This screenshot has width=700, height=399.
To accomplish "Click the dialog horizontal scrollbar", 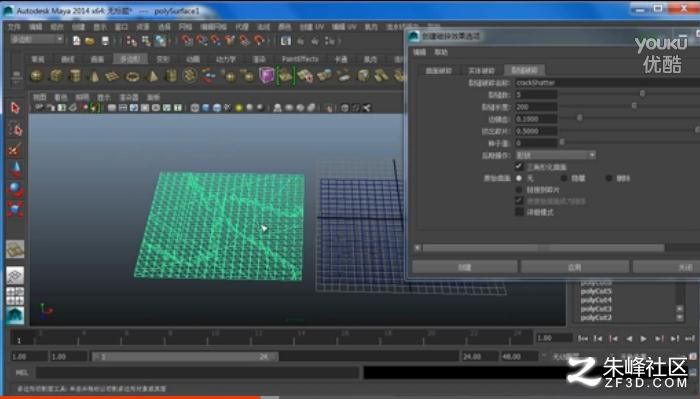I will (x=543, y=248).
